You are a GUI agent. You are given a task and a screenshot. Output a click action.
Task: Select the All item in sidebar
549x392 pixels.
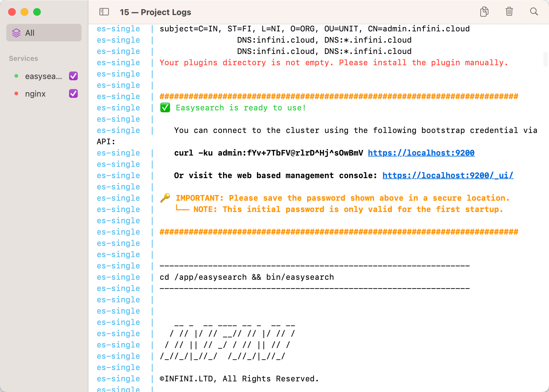[x=44, y=33]
